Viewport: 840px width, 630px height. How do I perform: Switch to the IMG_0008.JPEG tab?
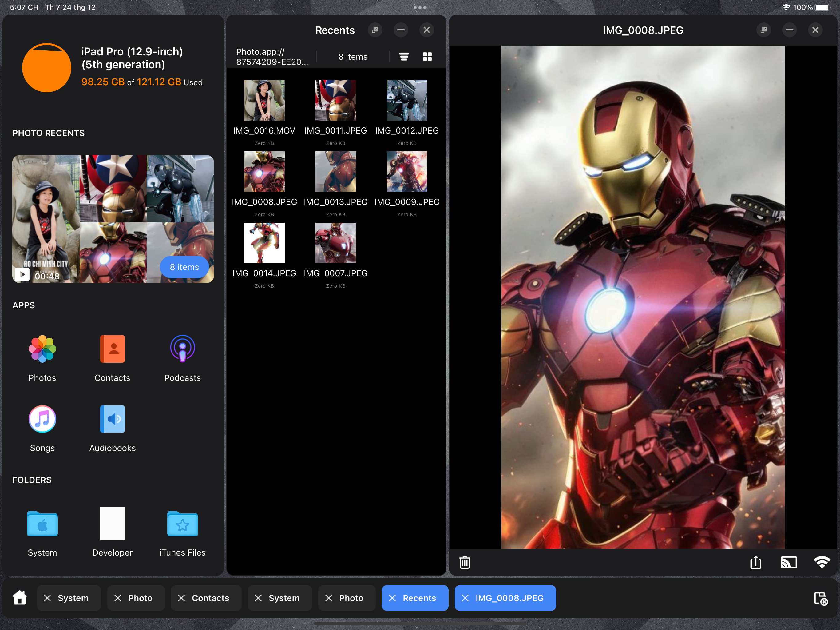point(505,598)
